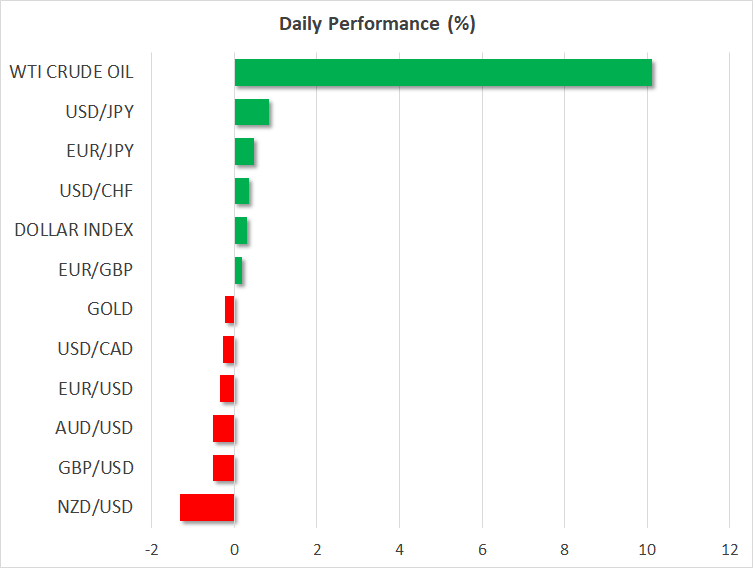This screenshot has width=753, height=568.
Task: Click the WTI CRUDE OIL axis label
Action: click(x=71, y=72)
